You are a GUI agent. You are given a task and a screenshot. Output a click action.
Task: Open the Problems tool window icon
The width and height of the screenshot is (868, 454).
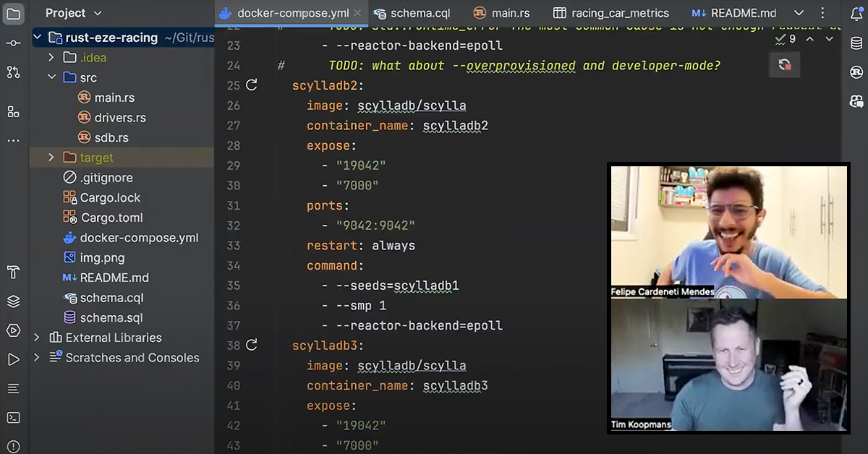pyautogui.click(x=13, y=446)
